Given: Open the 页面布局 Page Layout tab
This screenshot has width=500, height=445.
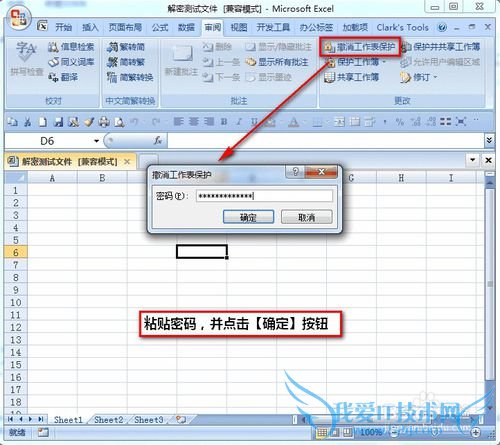Looking at the screenshot, I should tap(125, 27).
